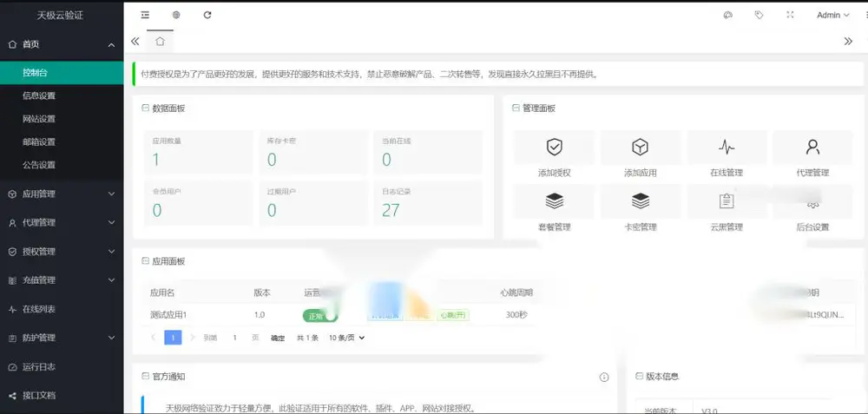Image resolution: width=868 pixels, height=414 pixels.
Task: Expand 应用管理 sidebar menu
Action: [62, 194]
